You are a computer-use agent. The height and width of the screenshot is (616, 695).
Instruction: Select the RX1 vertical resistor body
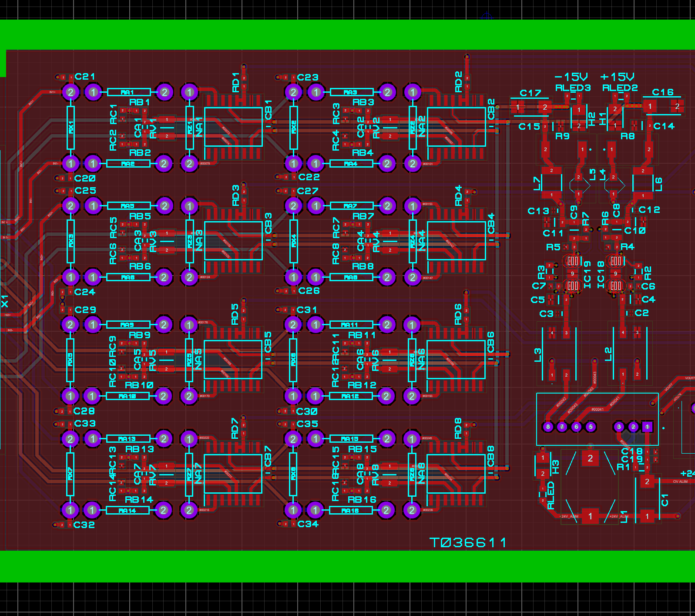pos(71,128)
